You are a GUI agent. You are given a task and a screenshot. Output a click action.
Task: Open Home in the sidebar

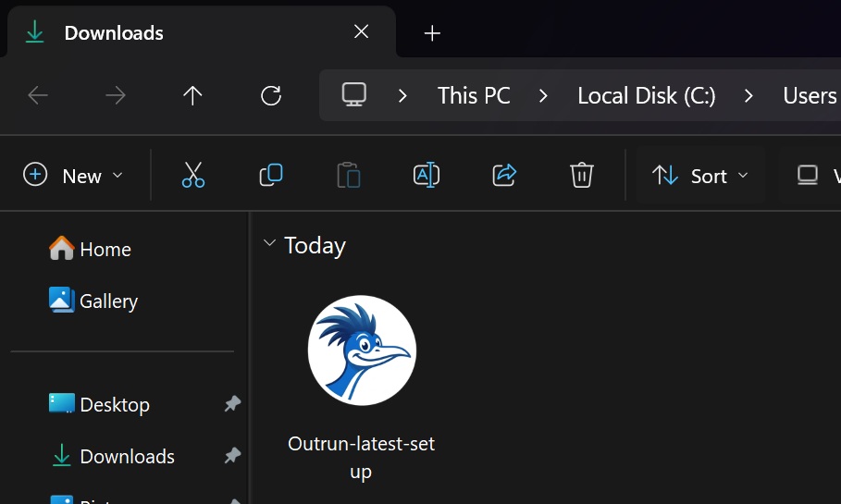point(90,249)
